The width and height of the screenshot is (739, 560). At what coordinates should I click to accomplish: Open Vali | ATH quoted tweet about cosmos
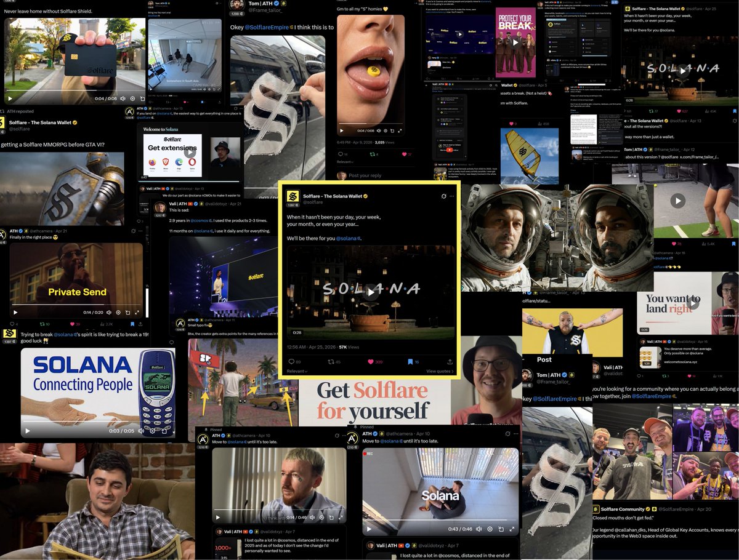280,543
